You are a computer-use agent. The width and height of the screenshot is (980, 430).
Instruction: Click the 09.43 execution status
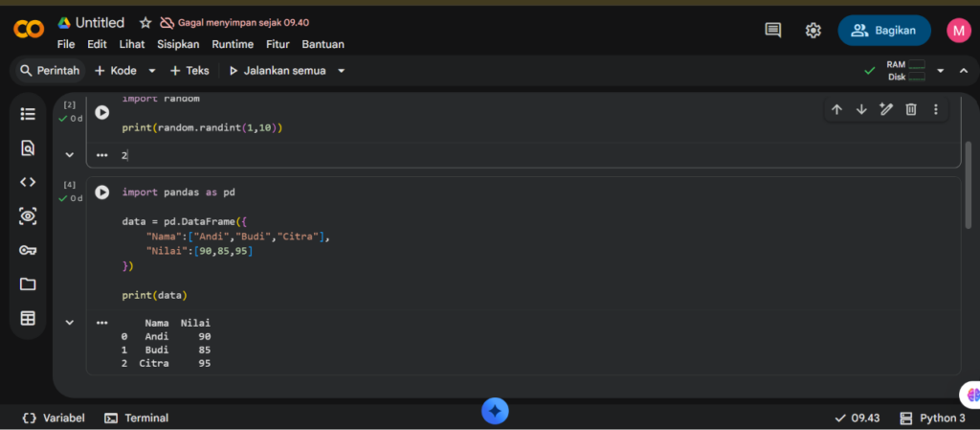point(857,419)
